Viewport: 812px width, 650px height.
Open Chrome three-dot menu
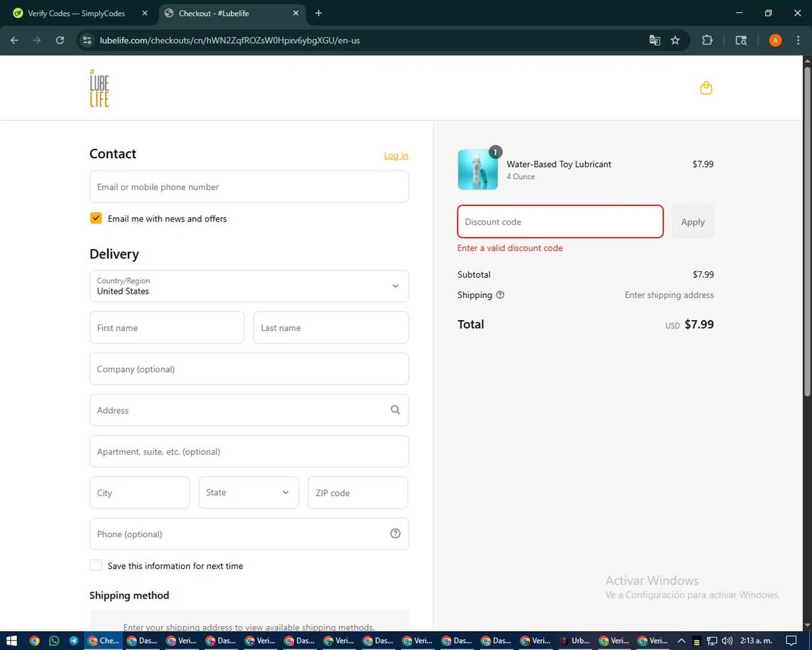(x=798, y=40)
